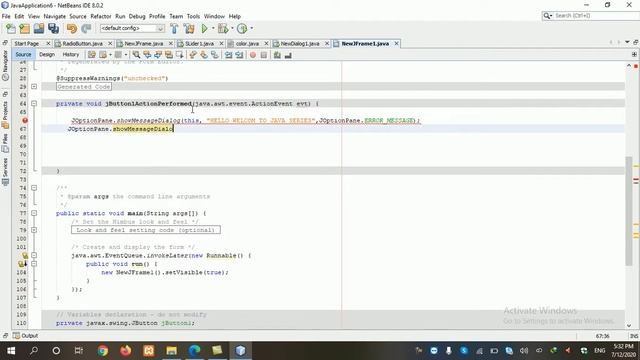Switch to the RadioButton.java tab
The height and width of the screenshot is (360, 640).
[x=82, y=43]
